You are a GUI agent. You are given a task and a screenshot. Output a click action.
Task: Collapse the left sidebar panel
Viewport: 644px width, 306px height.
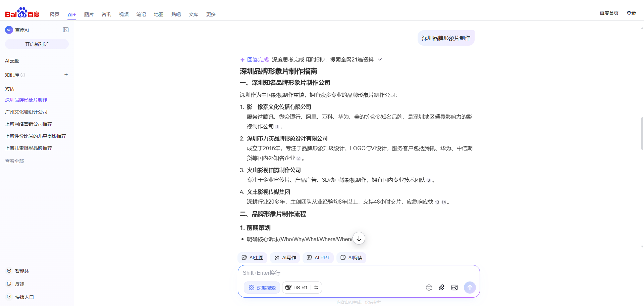click(x=66, y=30)
